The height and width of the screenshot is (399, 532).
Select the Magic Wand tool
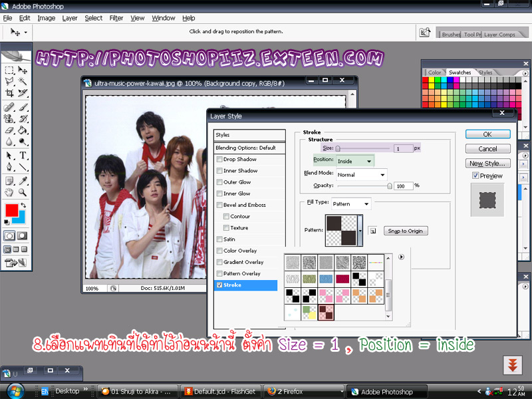point(23,81)
